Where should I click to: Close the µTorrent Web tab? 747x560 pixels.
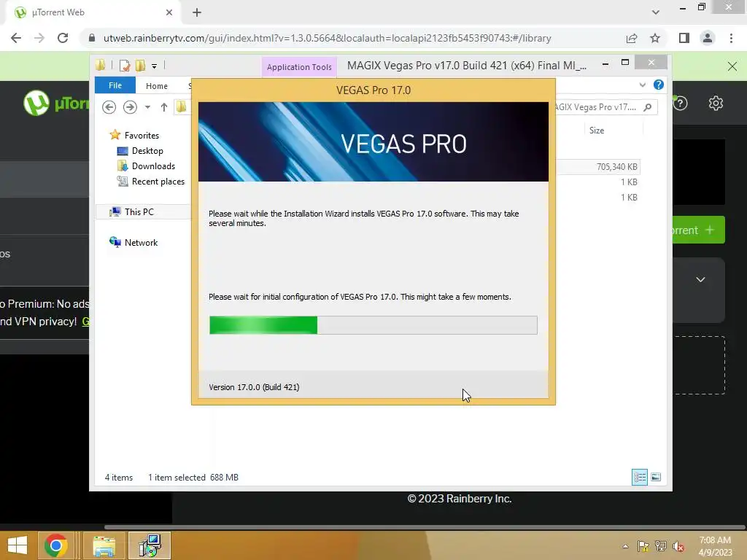pyautogui.click(x=169, y=12)
